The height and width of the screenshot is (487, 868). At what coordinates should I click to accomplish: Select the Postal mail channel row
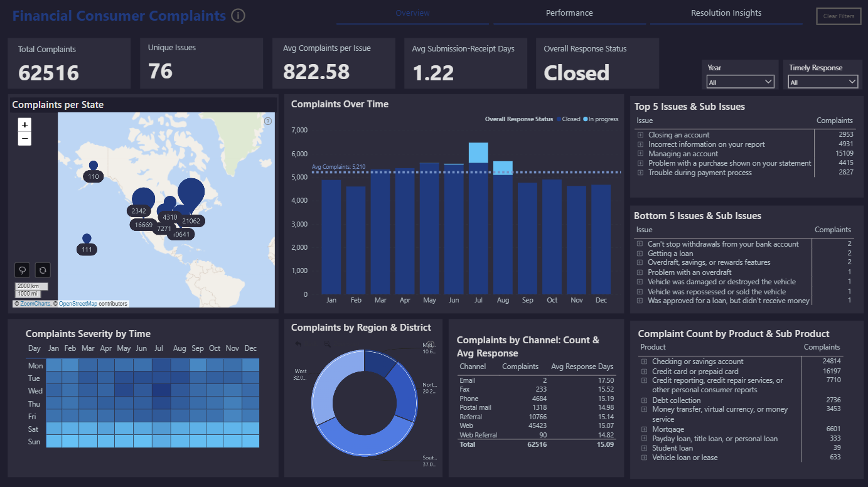tap(537, 408)
